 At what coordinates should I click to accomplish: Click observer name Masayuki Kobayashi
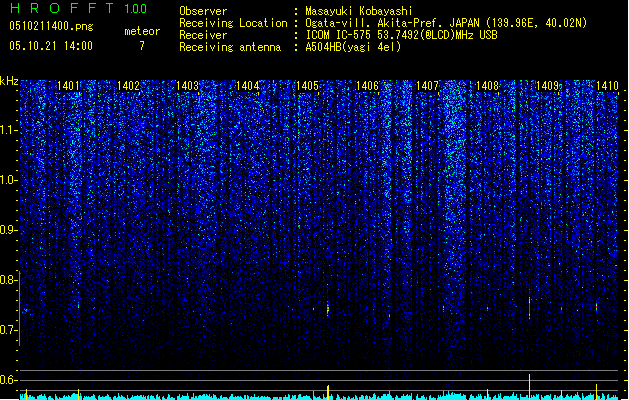point(359,11)
